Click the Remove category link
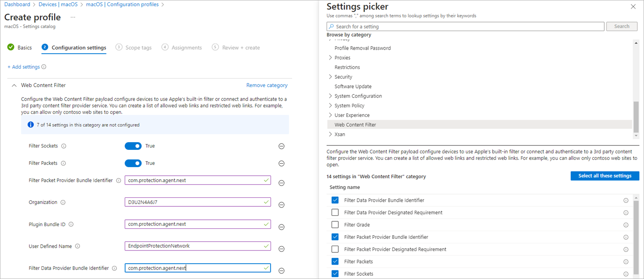644x279 pixels. pyautogui.click(x=266, y=85)
